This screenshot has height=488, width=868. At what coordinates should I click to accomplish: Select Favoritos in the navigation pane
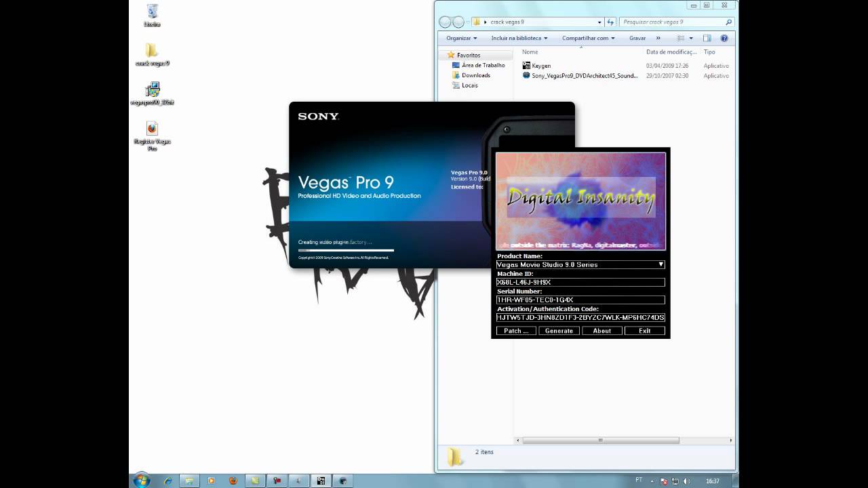coord(468,55)
